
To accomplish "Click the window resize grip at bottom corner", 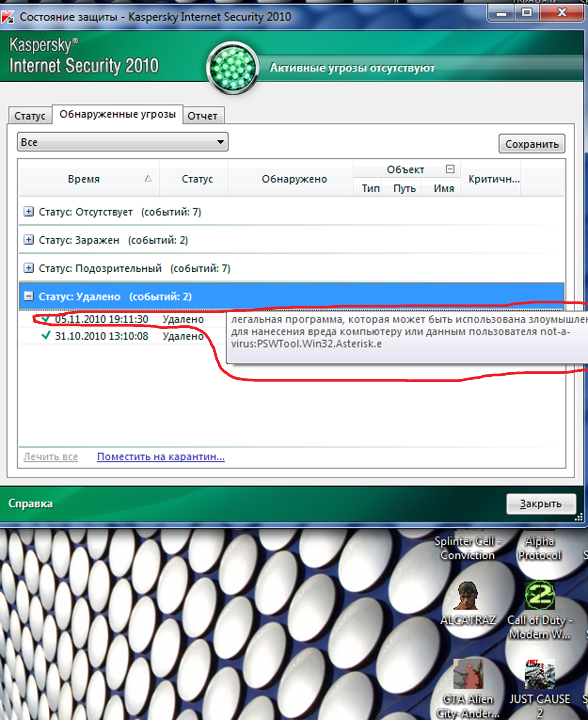I will coord(579,517).
